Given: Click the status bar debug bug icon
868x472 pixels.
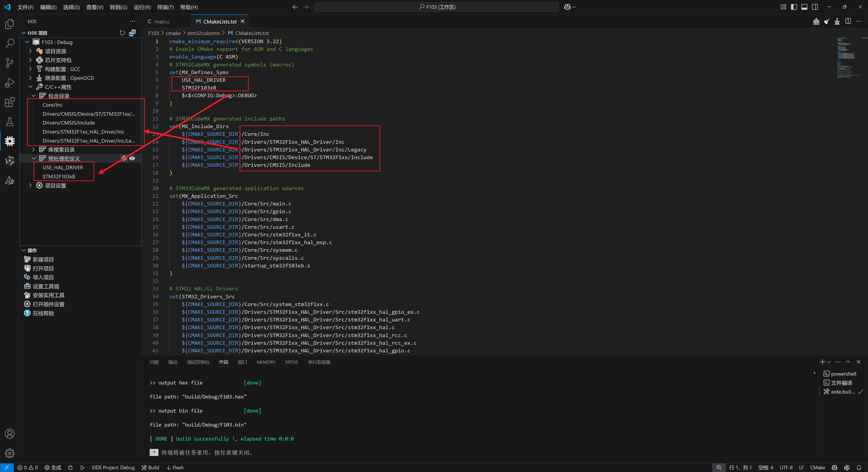Looking at the screenshot, I should click(x=70, y=468).
